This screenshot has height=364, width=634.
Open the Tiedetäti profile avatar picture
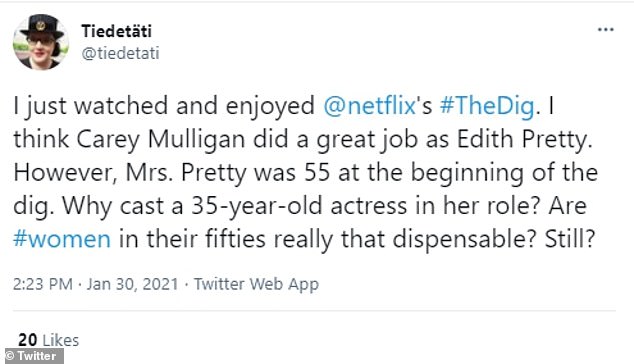[x=41, y=42]
